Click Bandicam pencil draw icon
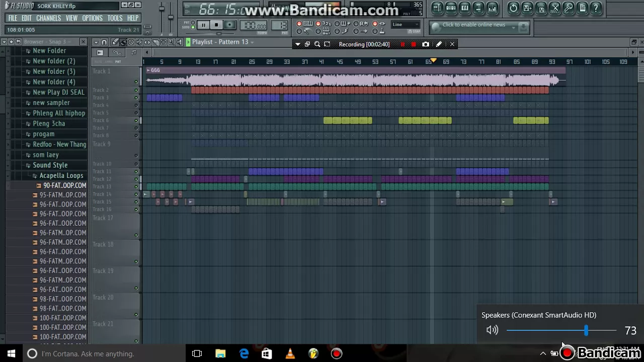Viewport: 644px width, 362px height. point(439,44)
